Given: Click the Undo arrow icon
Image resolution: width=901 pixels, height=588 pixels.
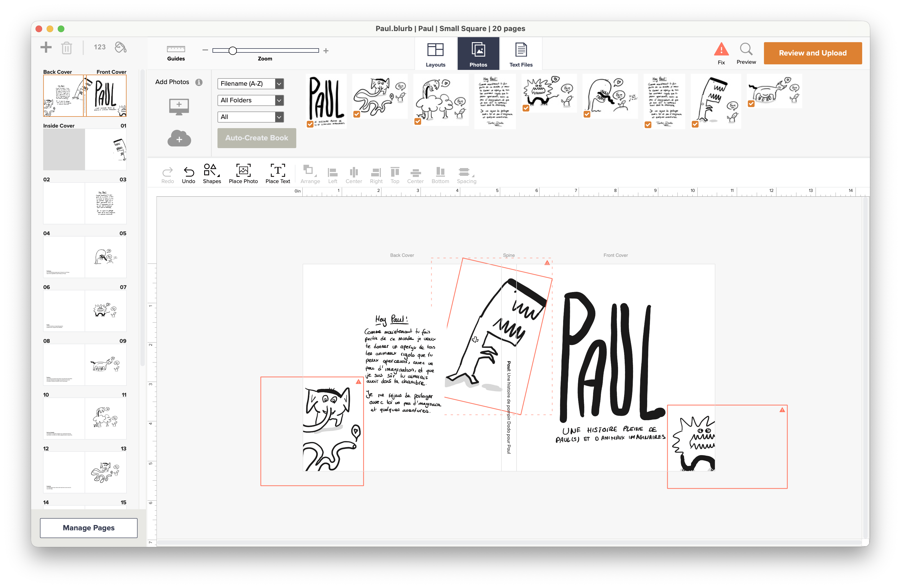Looking at the screenshot, I should [x=189, y=172].
